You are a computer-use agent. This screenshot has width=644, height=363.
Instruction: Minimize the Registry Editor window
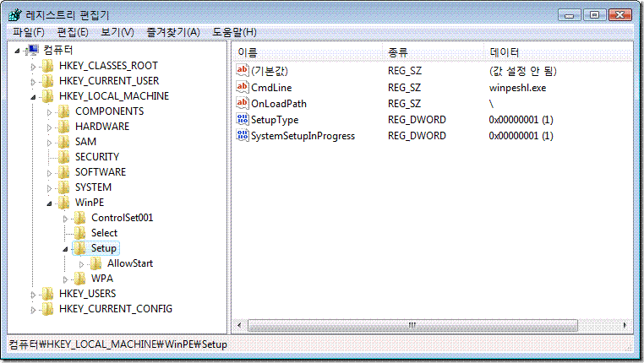(x=570, y=15)
